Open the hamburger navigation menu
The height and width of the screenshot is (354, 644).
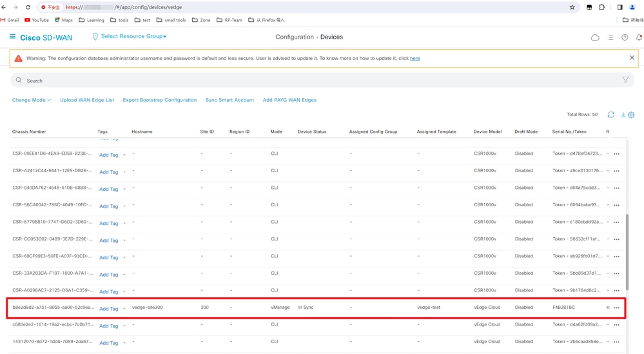12,37
